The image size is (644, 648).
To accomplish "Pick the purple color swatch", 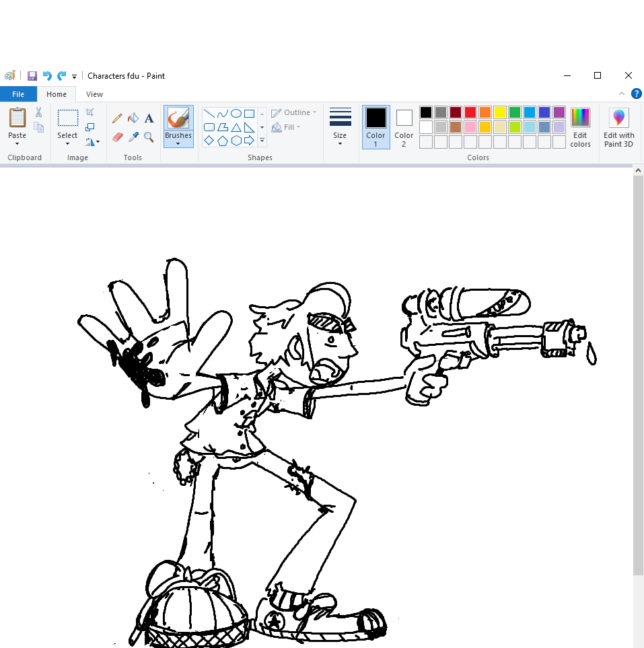I will click(x=559, y=112).
